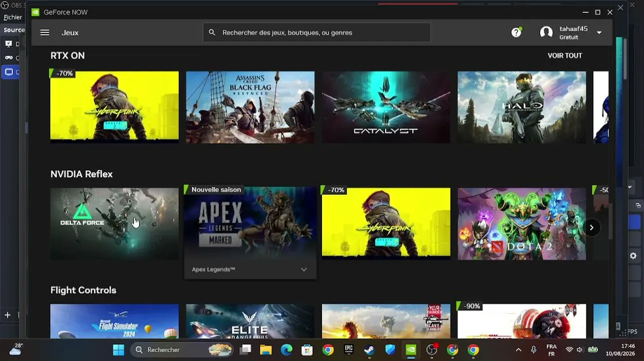Screen dimensions: 644x361
Task: Open the Star Wars tile with -90% badge
Action: click(x=522, y=321)
